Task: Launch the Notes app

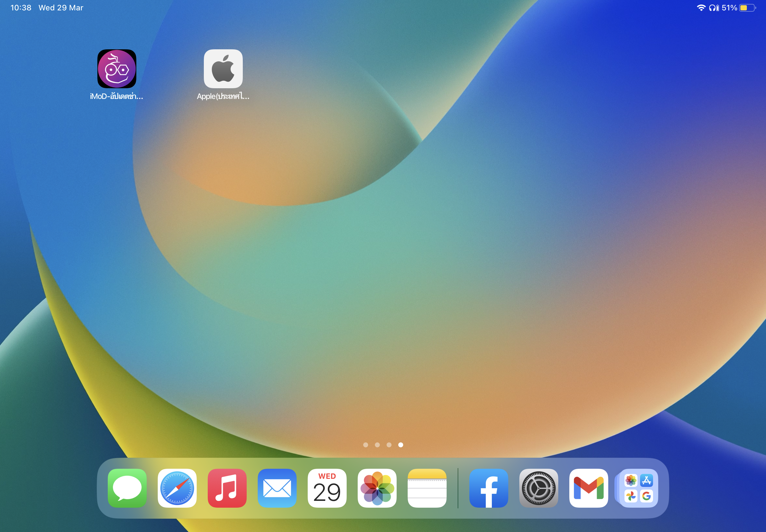Action: click(427, 488)
